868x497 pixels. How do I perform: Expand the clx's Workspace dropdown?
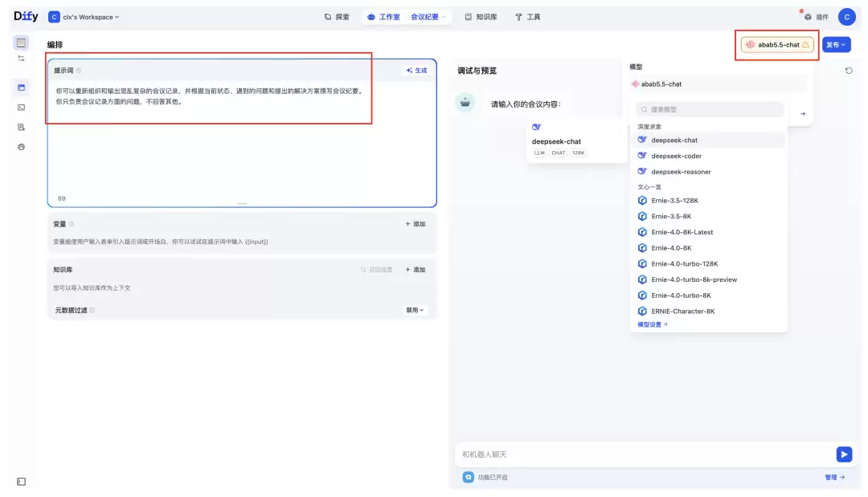84,17
